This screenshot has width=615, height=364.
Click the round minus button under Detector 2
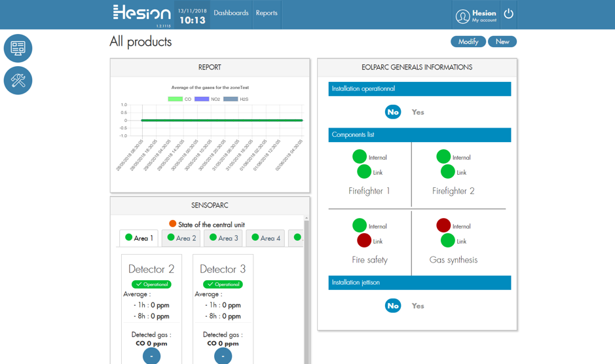coord(151,356)
